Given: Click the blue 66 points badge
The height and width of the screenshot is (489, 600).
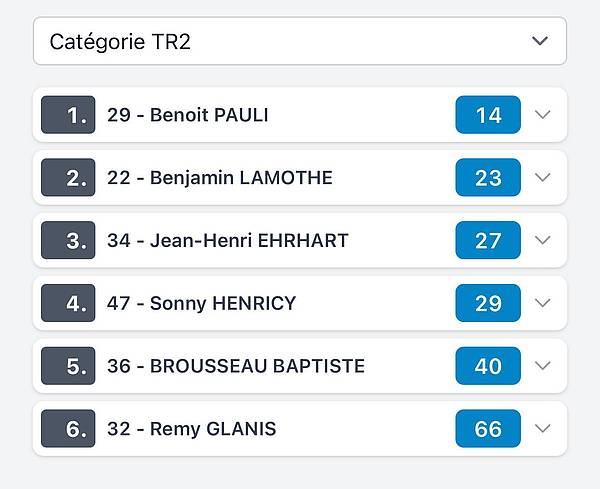Looking at the screenshot, I should [488, 429].
